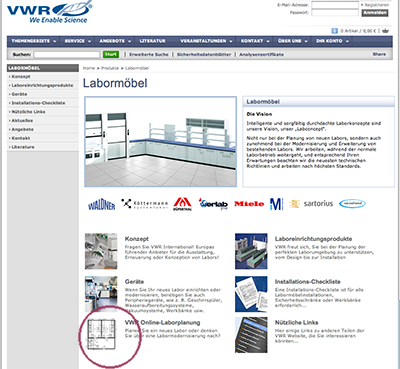
Task: Focus the Passwort input field
Action: tap(335, 13)
